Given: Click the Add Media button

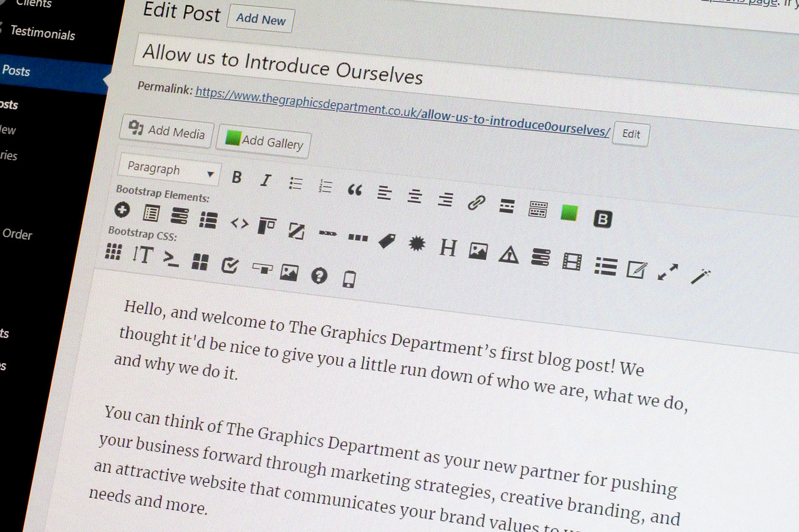Looking at the screenshot, I should tap(167, 131).
